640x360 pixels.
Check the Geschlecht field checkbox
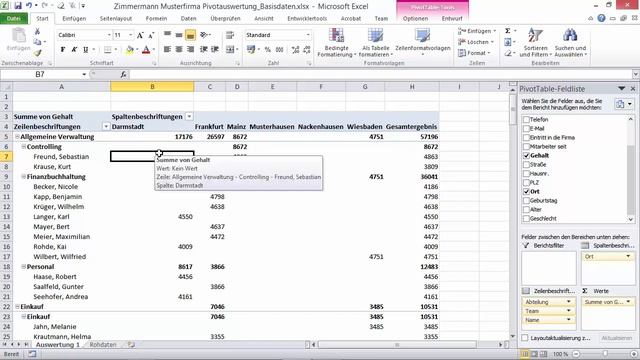[526, 218]
